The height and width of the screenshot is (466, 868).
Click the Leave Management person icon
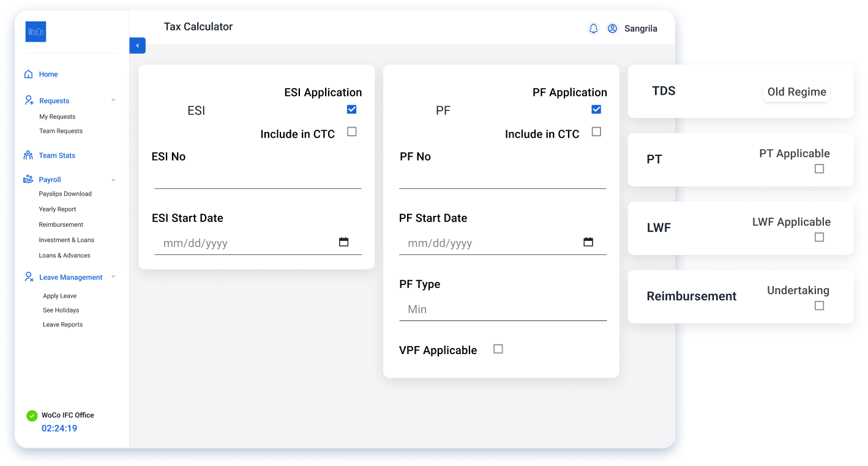coord(28,277)
